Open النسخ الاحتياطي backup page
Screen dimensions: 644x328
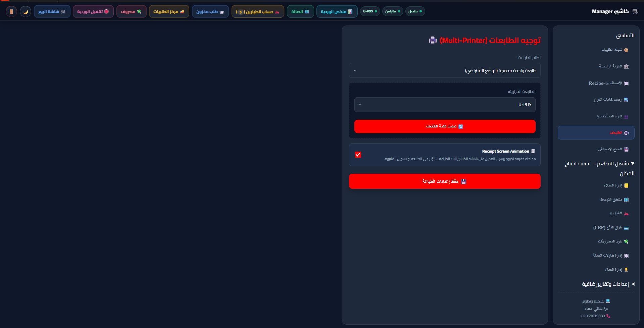(x=596, y=149)
